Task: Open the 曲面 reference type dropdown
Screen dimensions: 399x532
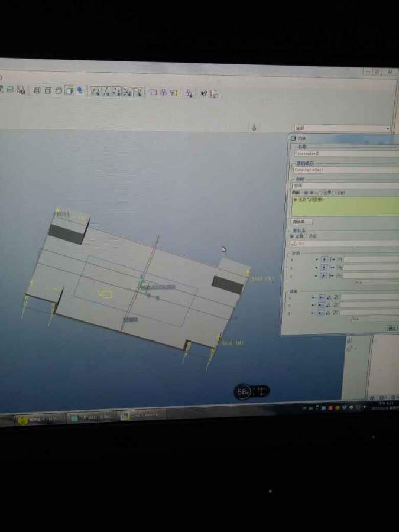Action: (x=345, y=186)
